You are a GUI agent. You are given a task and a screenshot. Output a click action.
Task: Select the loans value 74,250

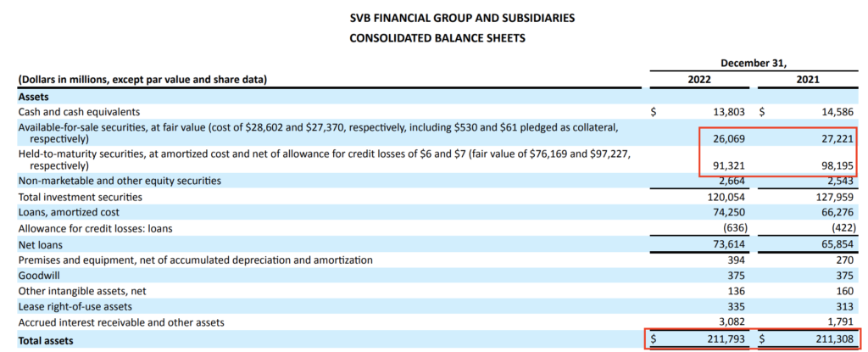coord(731,212)
